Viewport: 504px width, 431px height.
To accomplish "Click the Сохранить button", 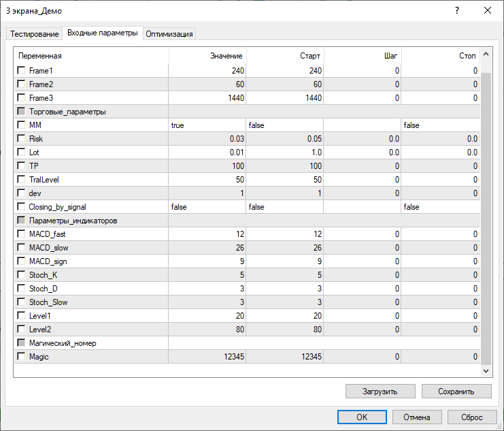I will 456,392.
